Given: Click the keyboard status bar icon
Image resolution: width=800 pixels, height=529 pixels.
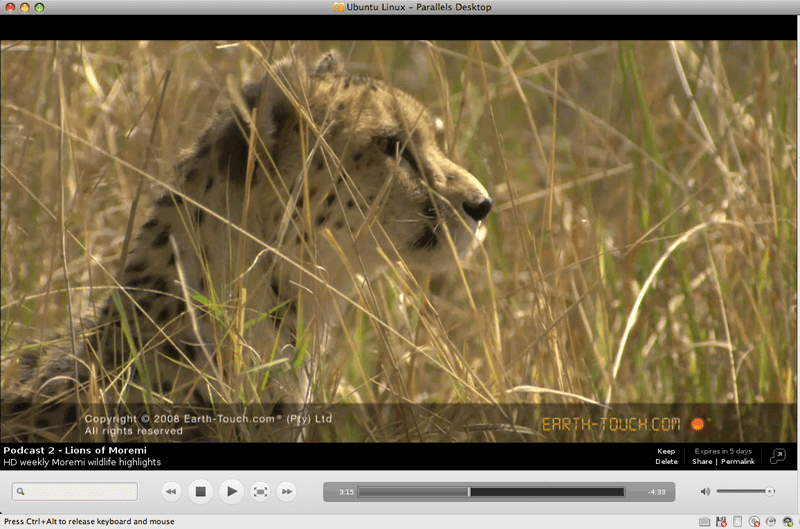Looking at the screenshot, I should point(704,521).
